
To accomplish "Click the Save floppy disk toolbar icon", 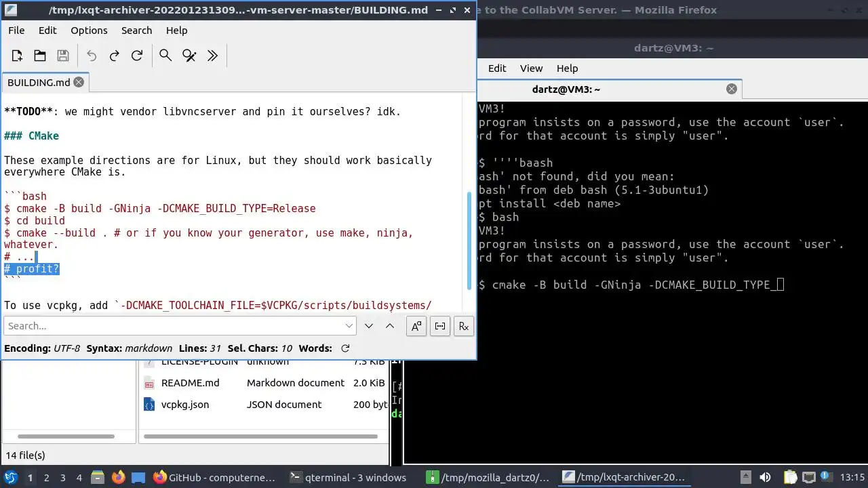I will click(63, 56).
